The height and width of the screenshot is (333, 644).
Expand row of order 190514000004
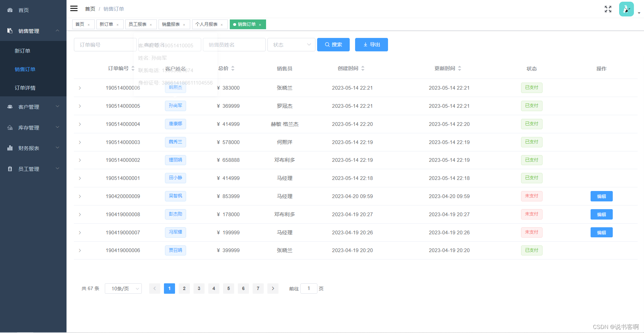tap(80, 124)
